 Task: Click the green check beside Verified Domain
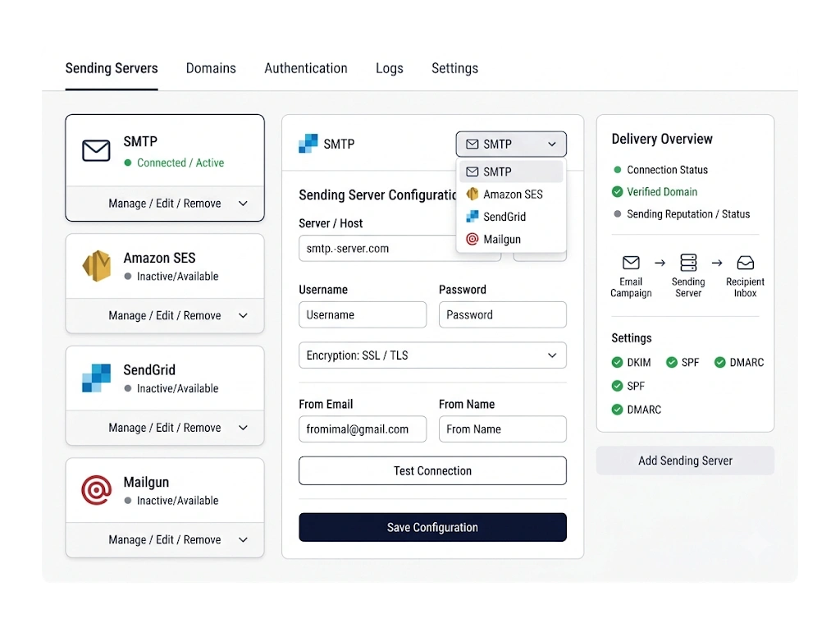617,191
